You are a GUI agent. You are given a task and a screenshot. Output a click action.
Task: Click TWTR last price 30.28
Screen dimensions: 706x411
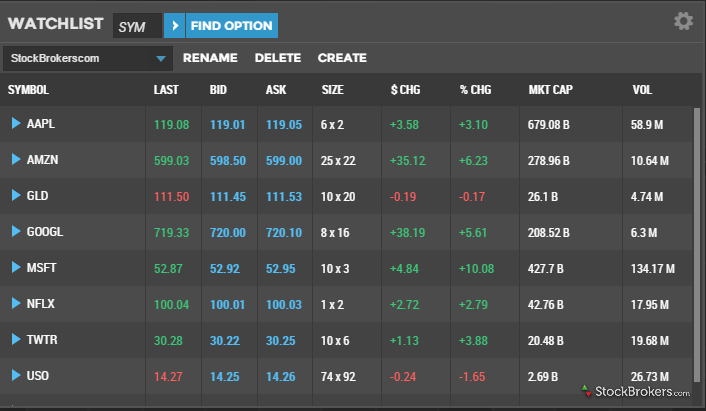click(x=168, y=341)
